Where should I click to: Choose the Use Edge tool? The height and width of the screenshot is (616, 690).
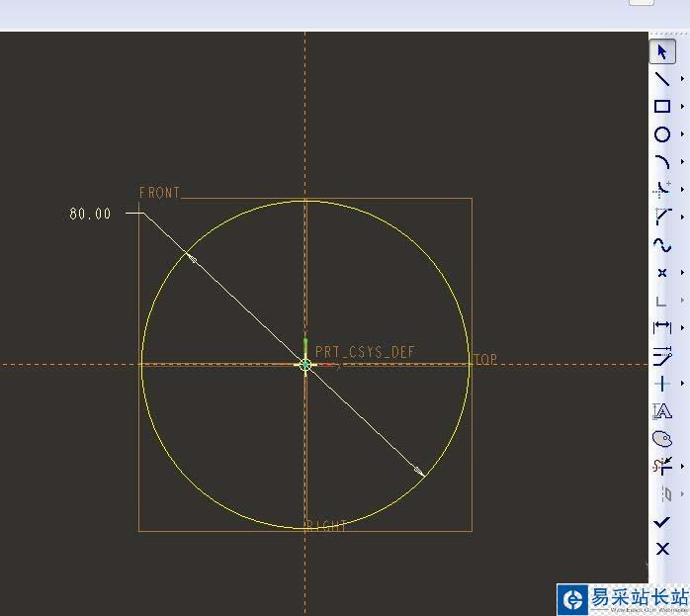(x=661, y=301)
